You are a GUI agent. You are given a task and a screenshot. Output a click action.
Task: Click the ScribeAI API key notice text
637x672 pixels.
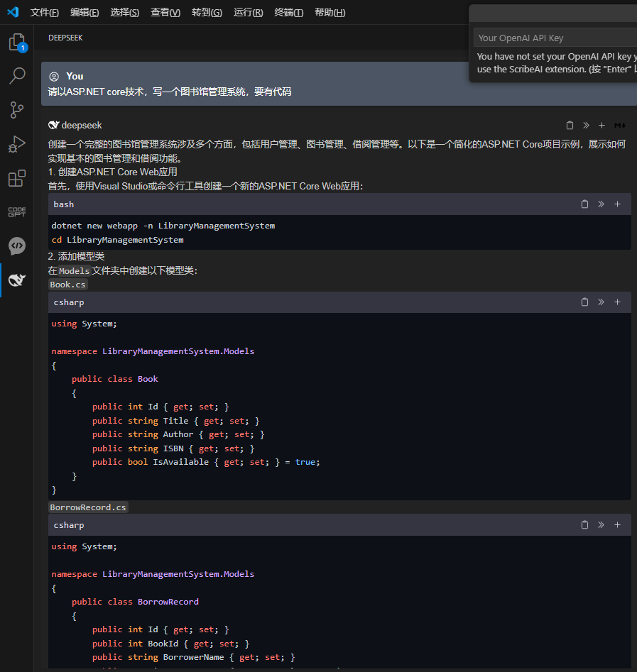(557, 62)
